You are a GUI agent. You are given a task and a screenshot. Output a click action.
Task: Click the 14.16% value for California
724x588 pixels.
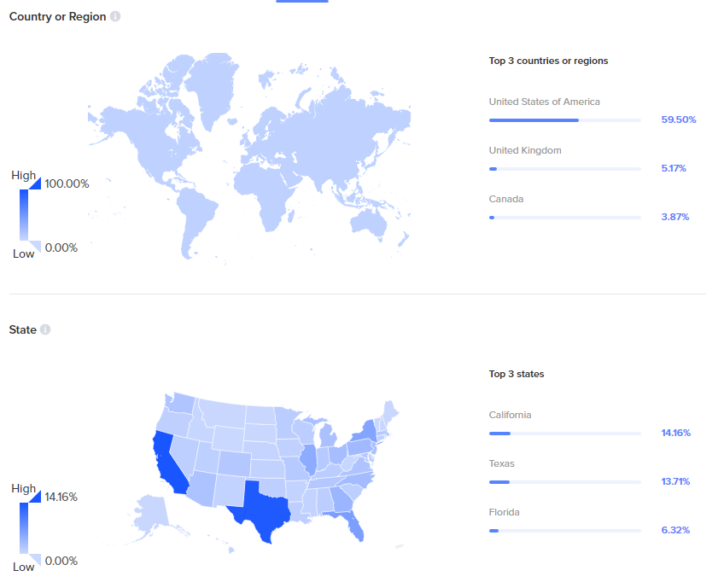point(675,433)
